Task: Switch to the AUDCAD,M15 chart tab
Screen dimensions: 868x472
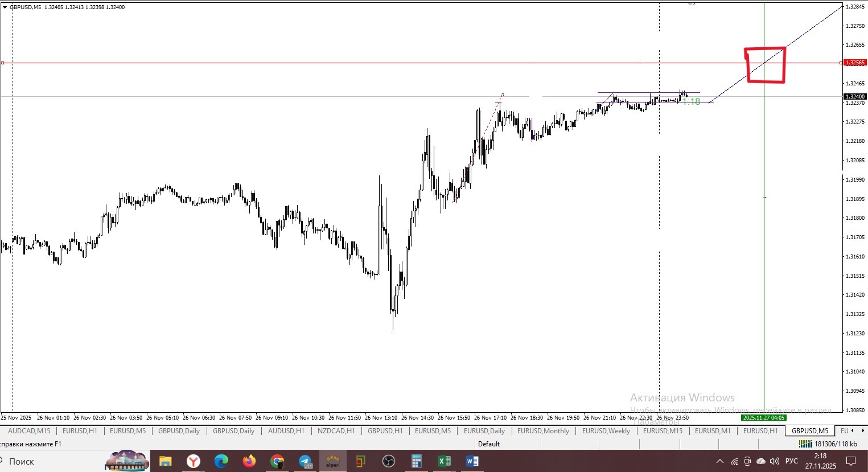Action: 29,431
